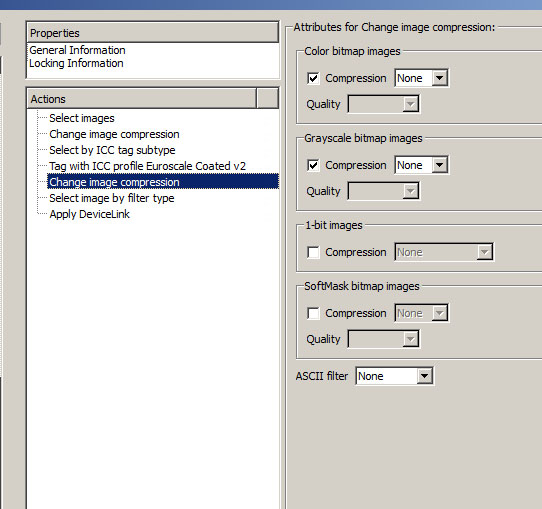Toggle Grayscale bitmap images Compression checkbox

[x=313, y=166]
